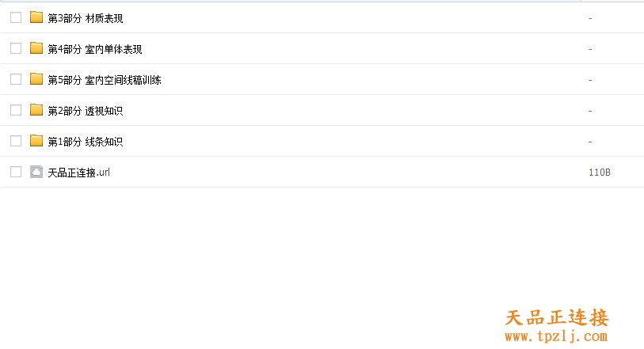This screenshot has height=349, width=644.
Task: Open the 第2部分 透视知识 folder icon
Action: point(36,110)
